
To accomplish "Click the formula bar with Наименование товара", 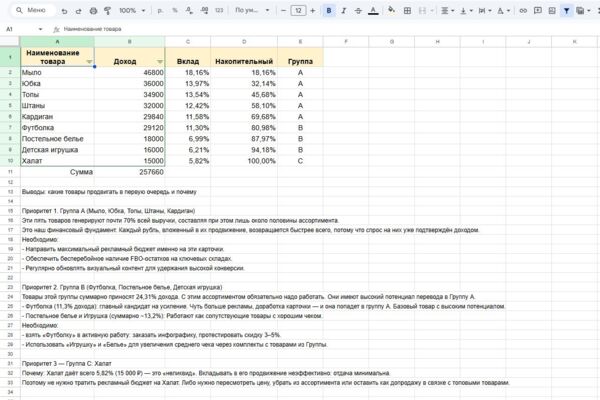I will (x=329, y=29).
